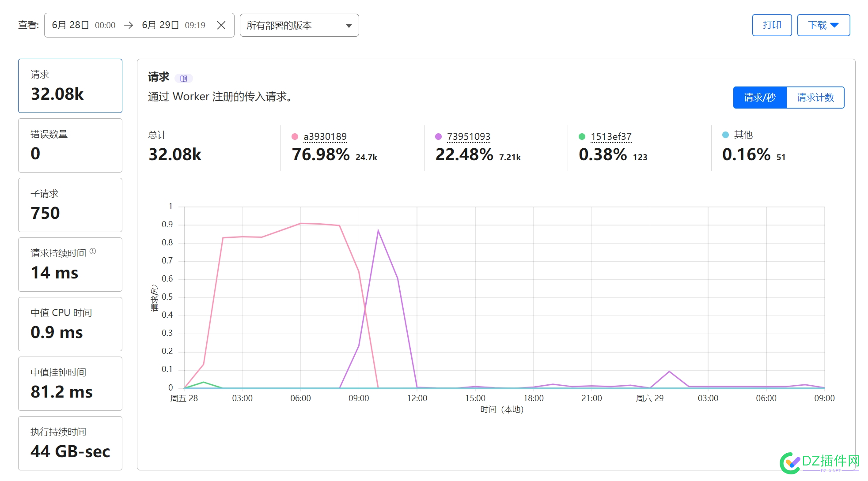Switch chart to 请求计数 view
Viewport: 868px width, 481px height.
click(815, 98)
